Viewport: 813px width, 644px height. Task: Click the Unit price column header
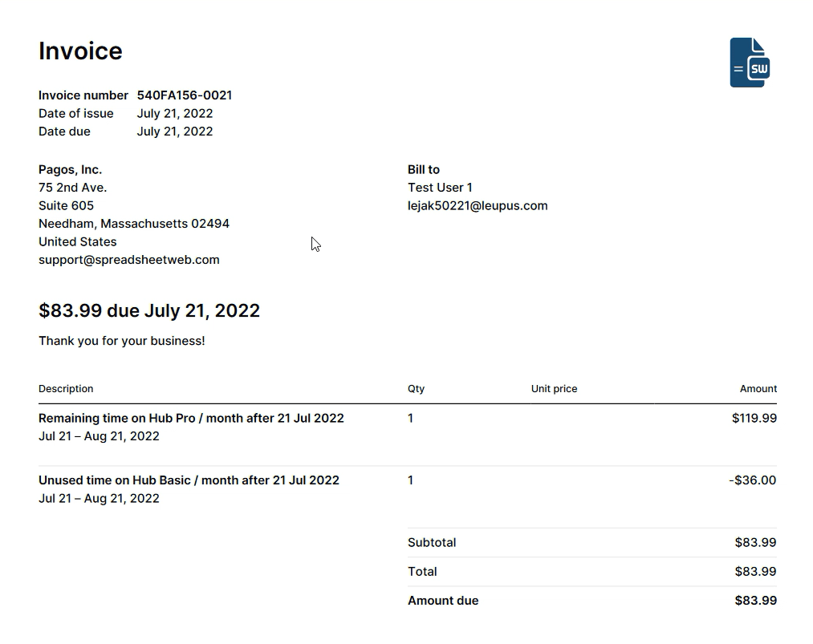coord(554,389)
